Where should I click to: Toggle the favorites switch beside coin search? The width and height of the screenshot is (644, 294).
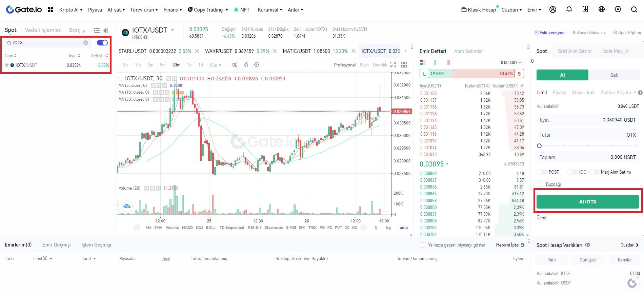pos(102,43)
